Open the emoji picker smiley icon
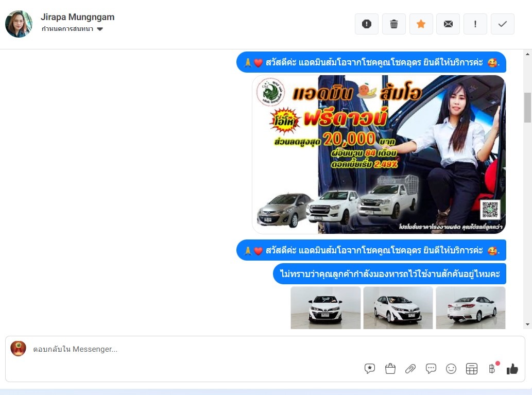 (x=451, y=369)
